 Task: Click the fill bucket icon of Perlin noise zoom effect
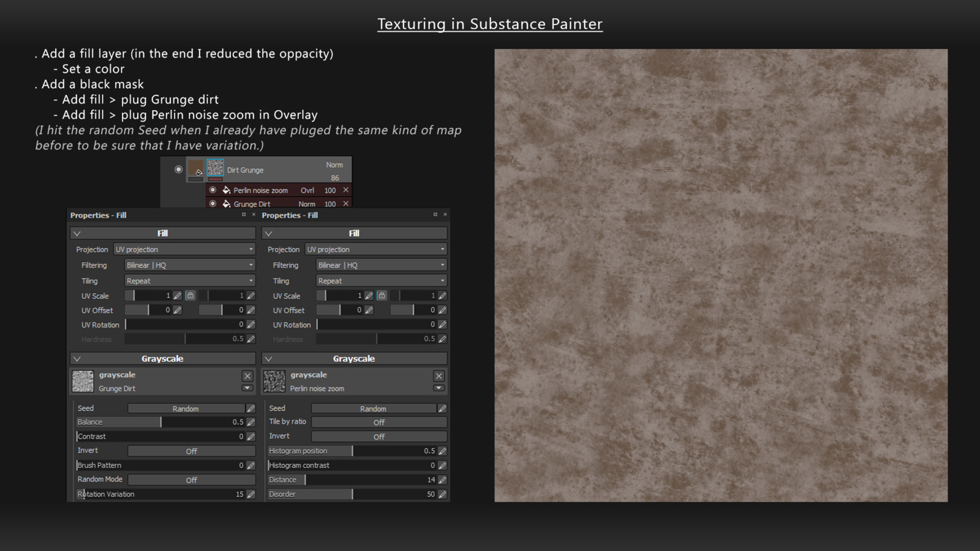tap(226, 190)
